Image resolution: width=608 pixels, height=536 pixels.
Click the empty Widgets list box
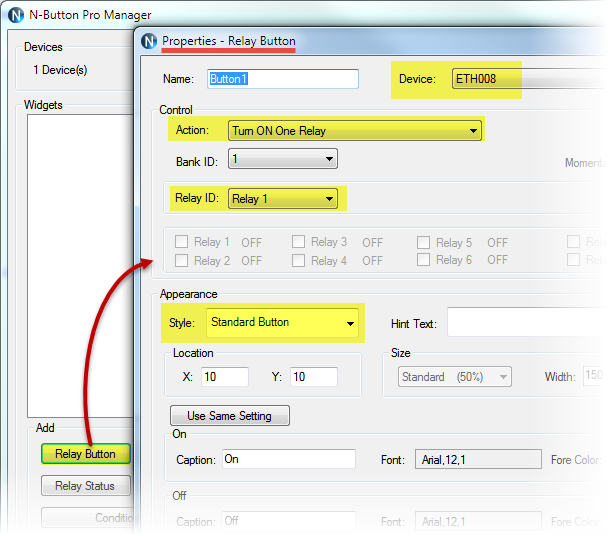80,266
